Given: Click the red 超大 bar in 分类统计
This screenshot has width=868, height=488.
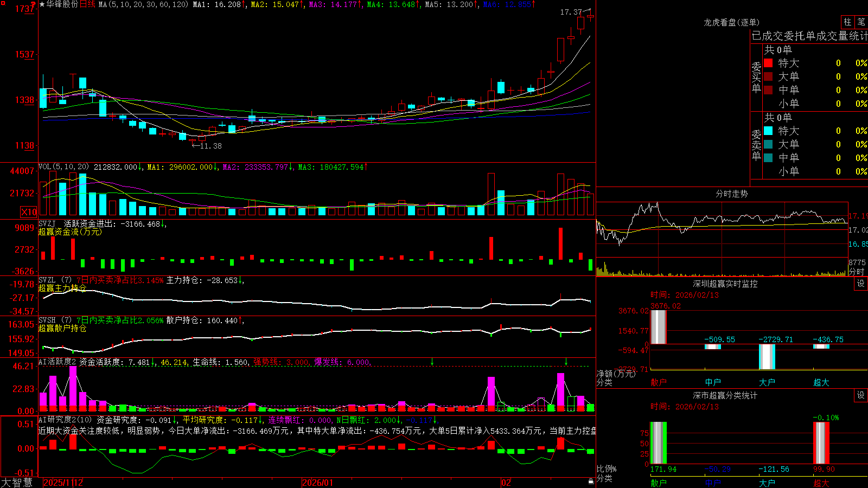Looking at the screenshot, I should (821, 443).
